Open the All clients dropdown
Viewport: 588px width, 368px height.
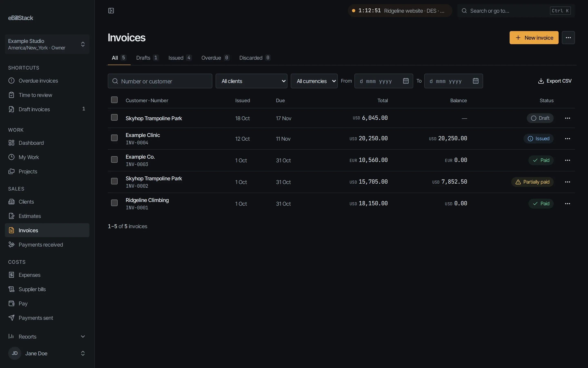251,81
